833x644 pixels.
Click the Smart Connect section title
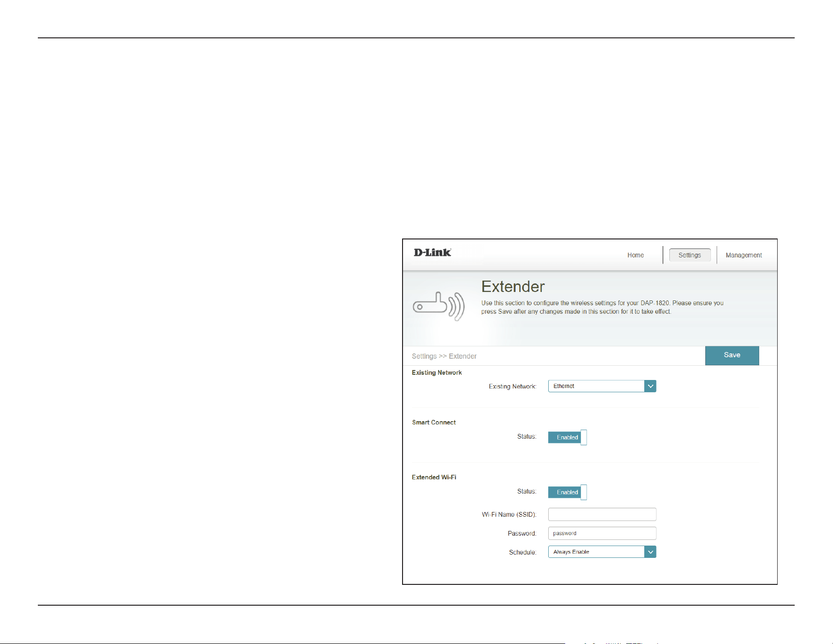click(434, 422)
